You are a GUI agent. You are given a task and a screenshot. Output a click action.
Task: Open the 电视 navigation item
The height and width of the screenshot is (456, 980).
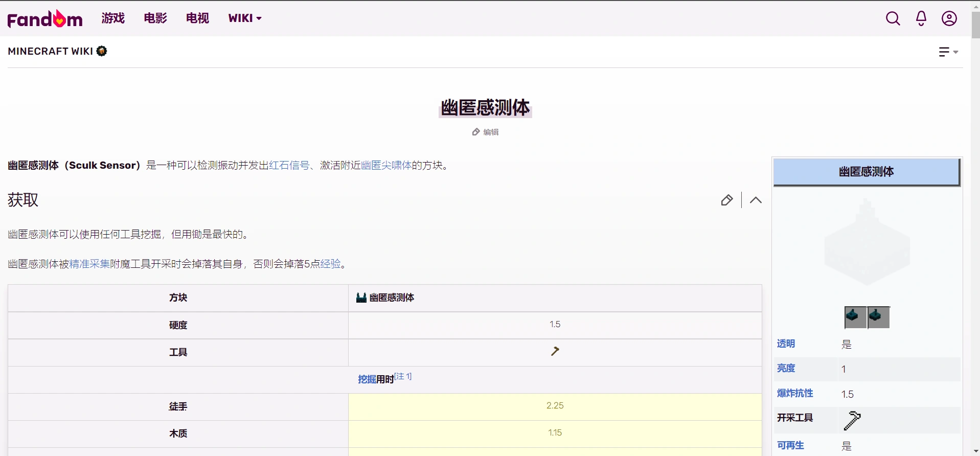pos(197,18)
